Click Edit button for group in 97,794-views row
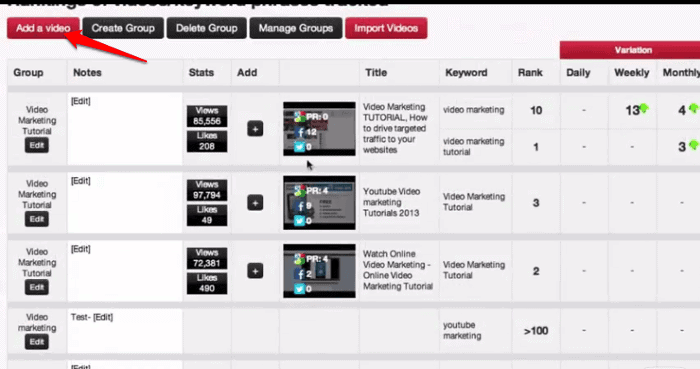This screenshot has width=700, height=369. [37, 219]
